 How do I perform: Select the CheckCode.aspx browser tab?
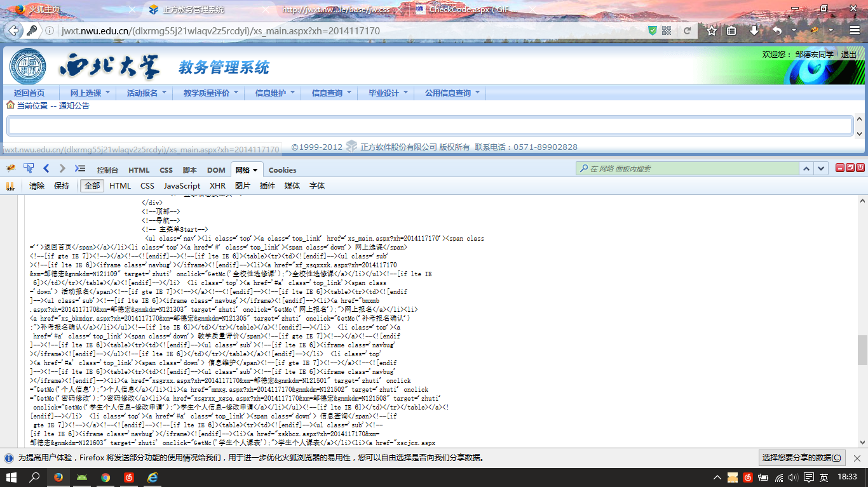[474, 10]
